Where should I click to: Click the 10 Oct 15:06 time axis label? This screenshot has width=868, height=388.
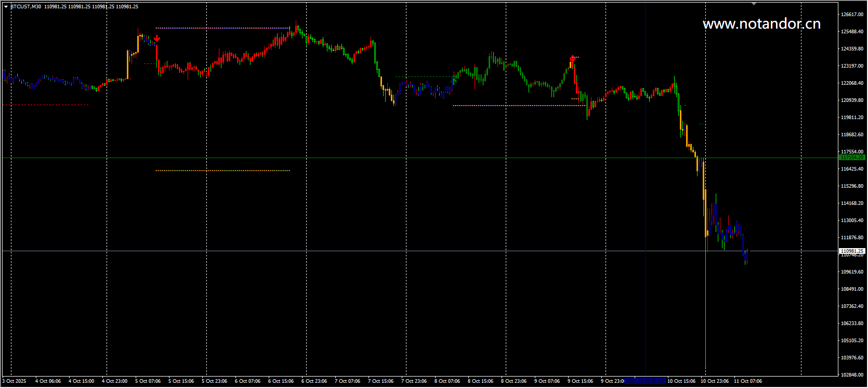coord(681,381)
